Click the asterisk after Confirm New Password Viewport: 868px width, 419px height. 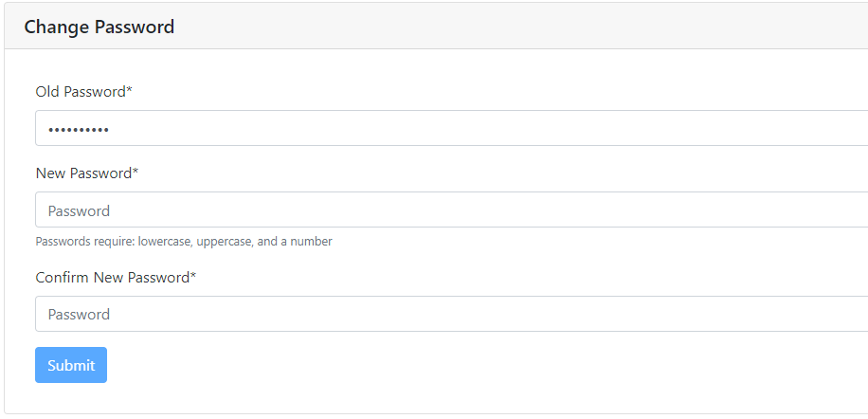point(193,277)
